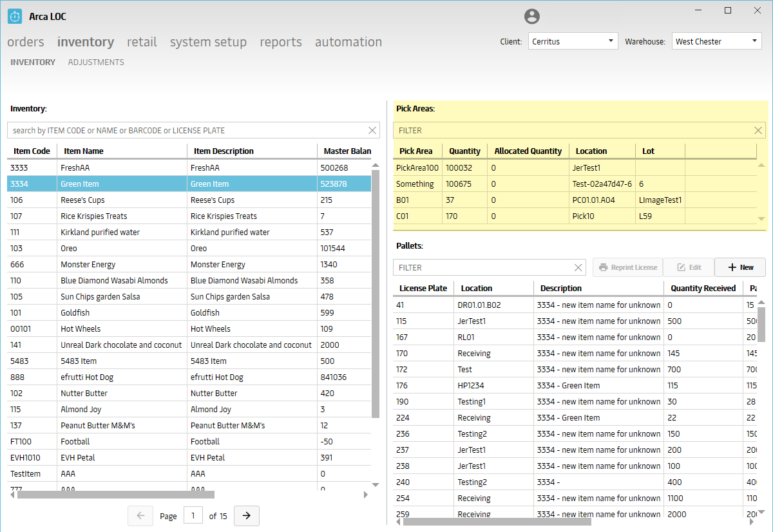Sort pick areas by Quantity column header
773x532 pixels.
[x=464, y=151]
